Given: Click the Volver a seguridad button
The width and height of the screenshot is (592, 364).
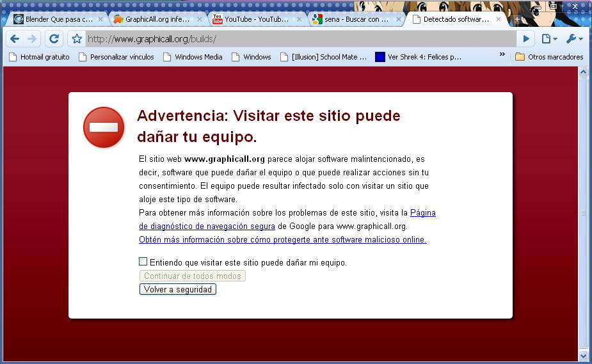Looking at the screenshot, I should click(178, 289).
